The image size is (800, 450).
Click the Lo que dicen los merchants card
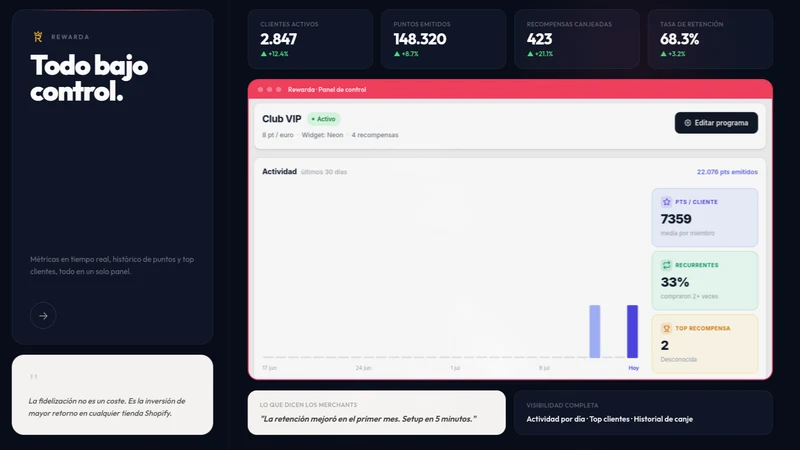click(x=377, y=413)
